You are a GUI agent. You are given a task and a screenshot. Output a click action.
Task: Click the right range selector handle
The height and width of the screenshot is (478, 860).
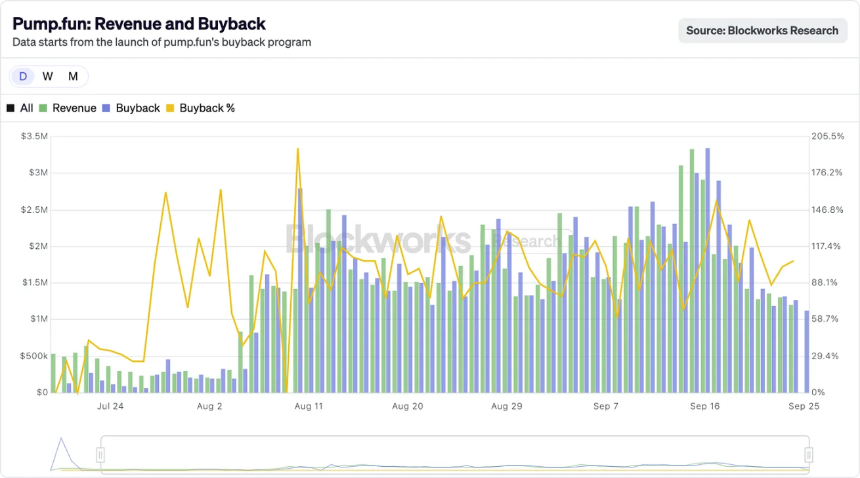point(808,455)
